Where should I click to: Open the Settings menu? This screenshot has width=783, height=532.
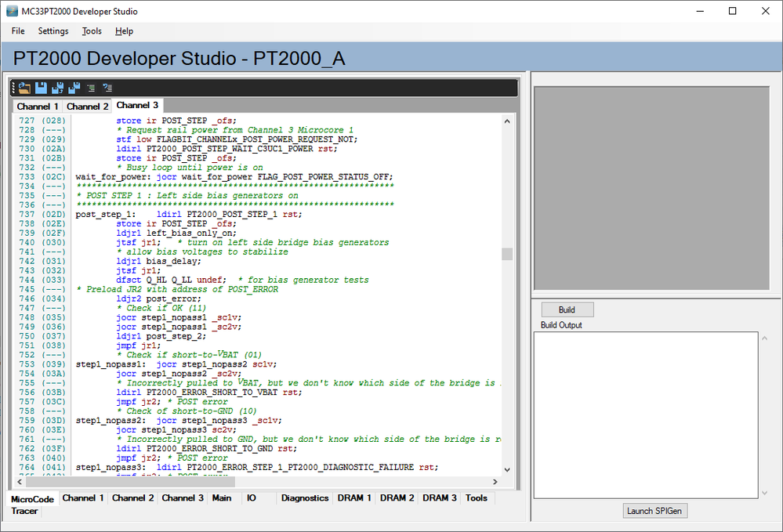pos(53,31)
